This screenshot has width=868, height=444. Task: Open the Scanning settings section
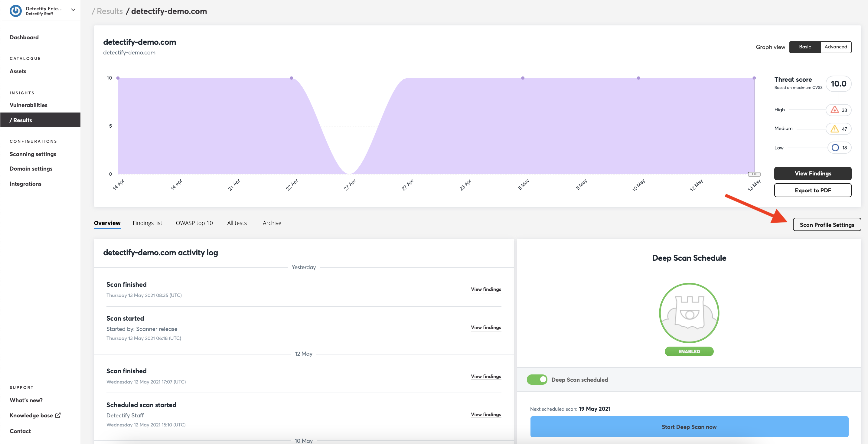pos(33,154)
